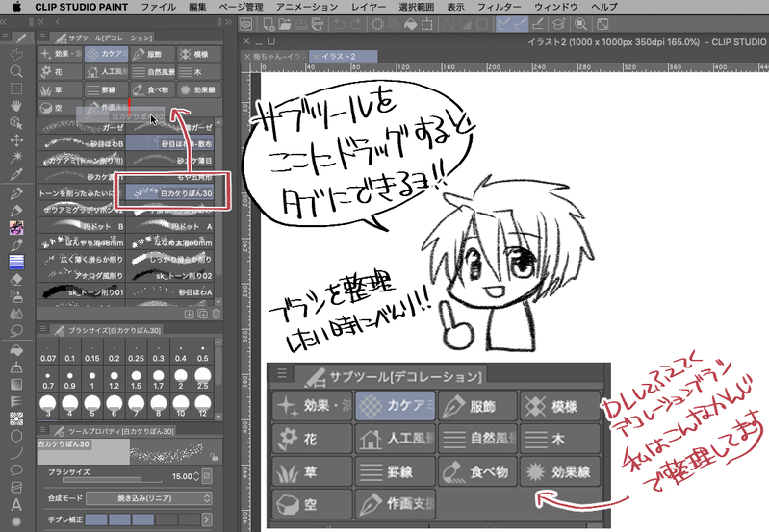Click the Fill bucket icon in command bar
769x532 pixels.
coord(411,23)
